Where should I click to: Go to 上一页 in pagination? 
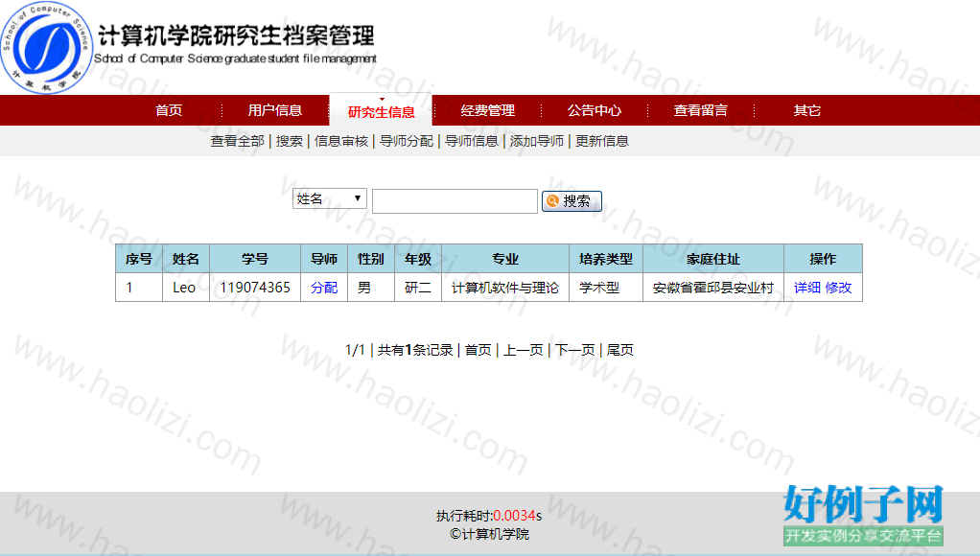pos(524,350)
